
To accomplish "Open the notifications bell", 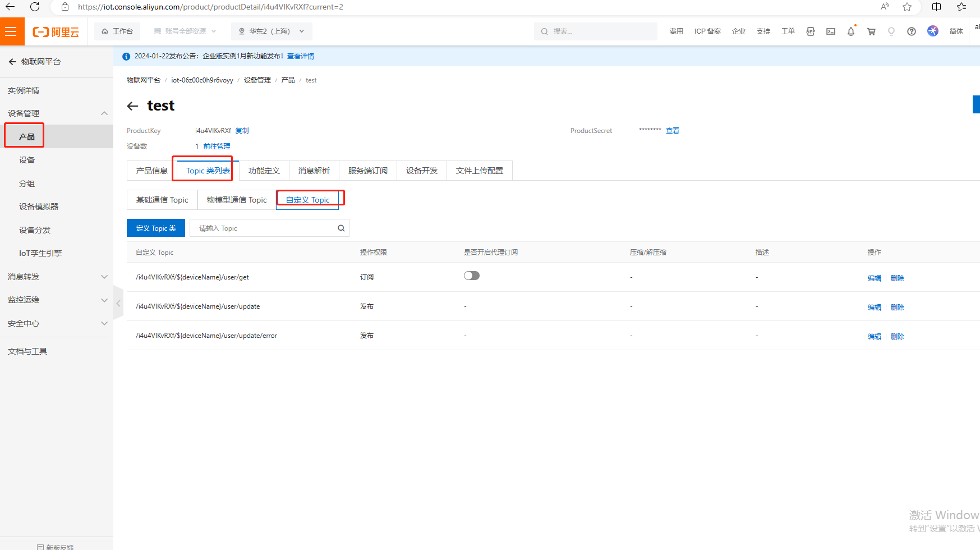I will [851, 31].
